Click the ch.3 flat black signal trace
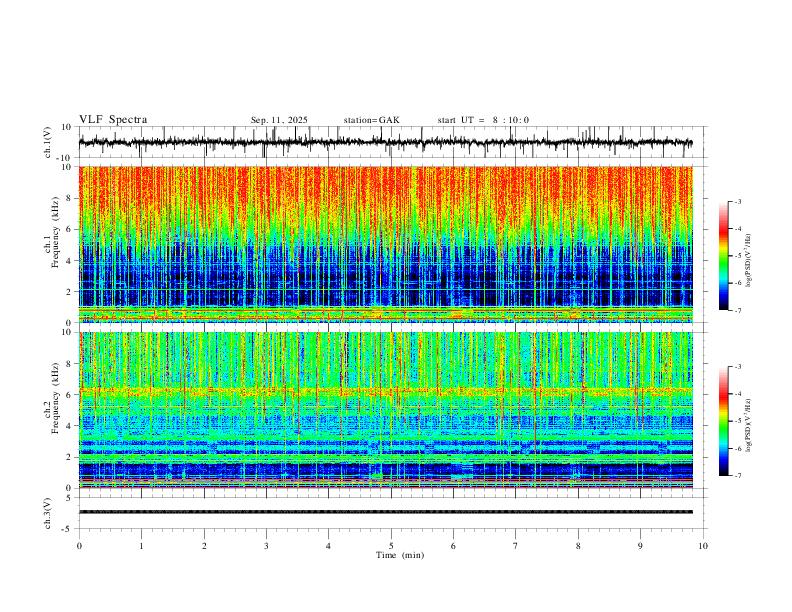The width and height of the screenshot is (792, 612). point(385,512)
